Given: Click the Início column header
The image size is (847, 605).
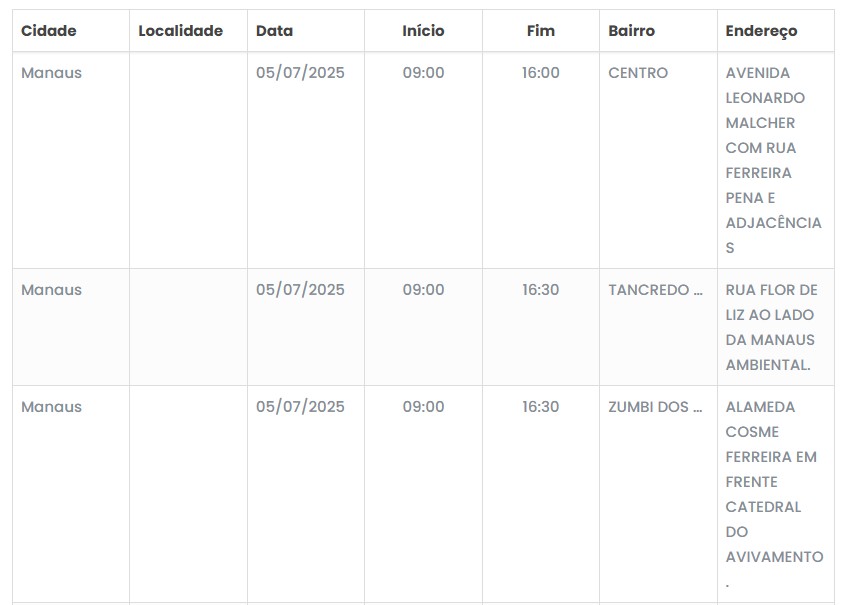Looking at the screenshot, I should tap(423, 31).
